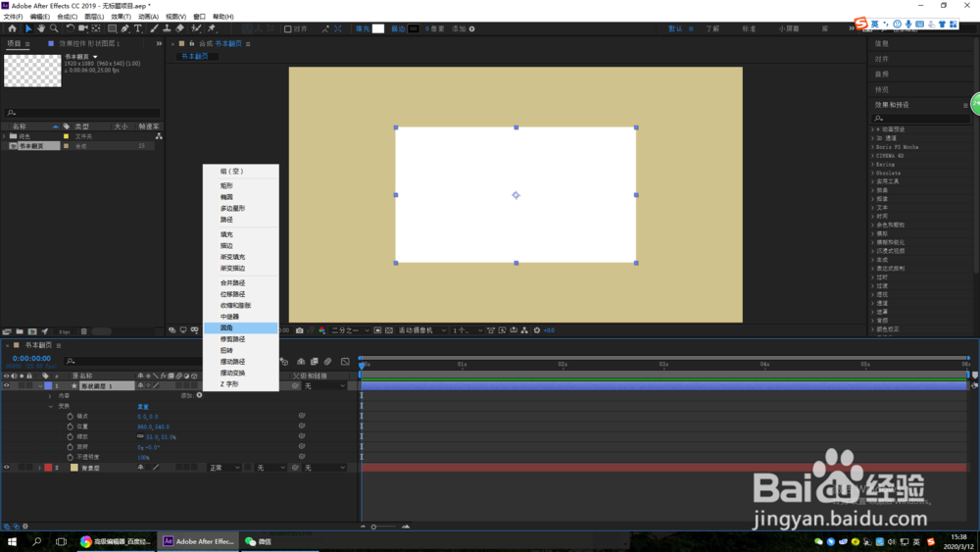Toggle the 锚点 stopwatch

[70, 417]
